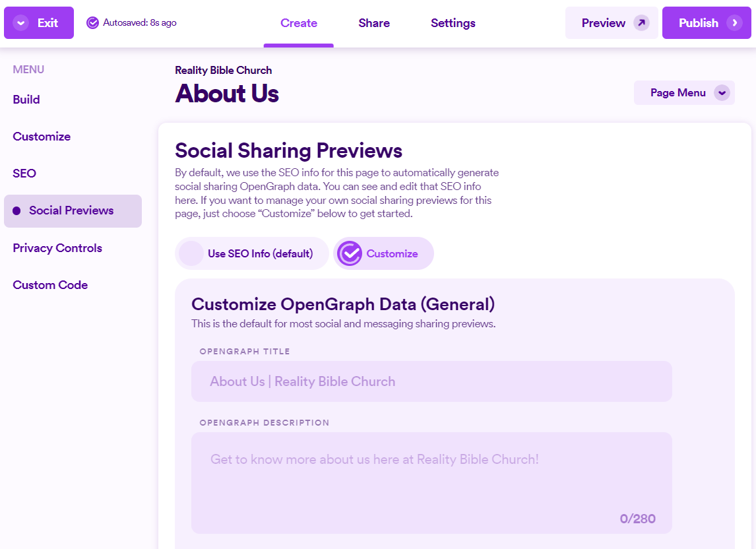Open the Page Menu dropdown
Image resolution: width=756 pixels, height=549 pixels.
coord(684,92)
